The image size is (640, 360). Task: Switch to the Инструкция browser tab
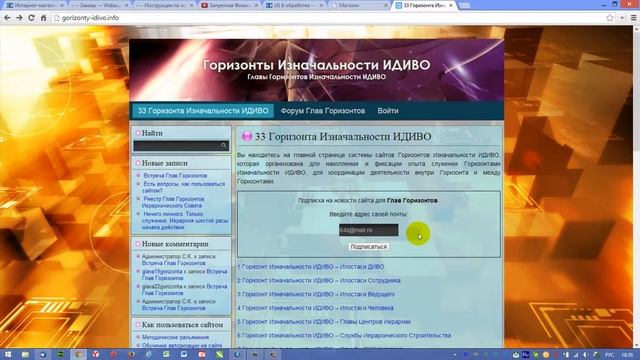(164, 5)
